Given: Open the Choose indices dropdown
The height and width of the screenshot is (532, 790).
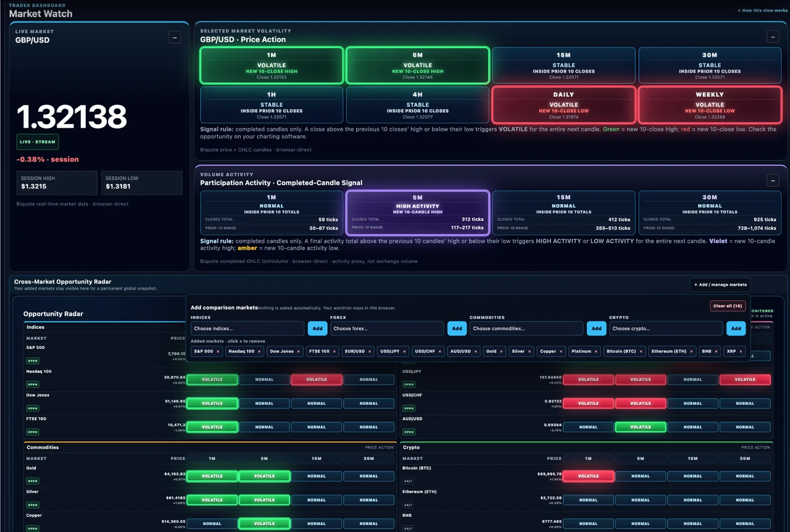Looking at the screenshot, I should (247, 328).
